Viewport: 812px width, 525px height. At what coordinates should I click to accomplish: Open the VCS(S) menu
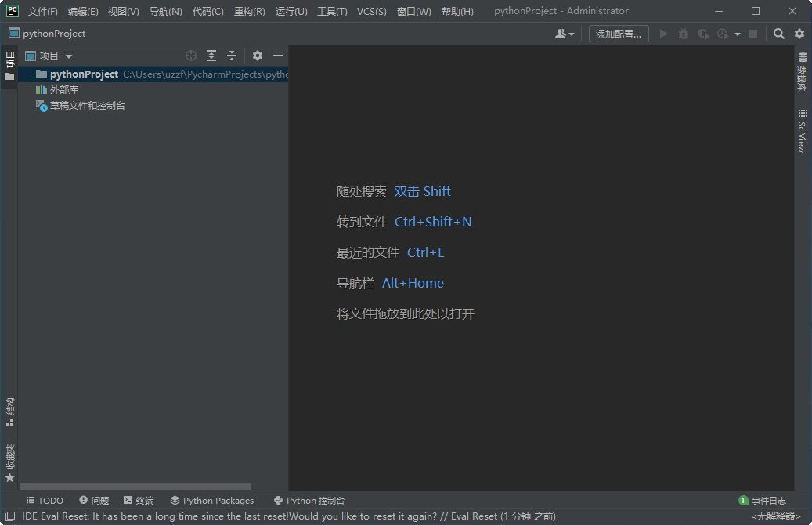[x=371, y=12]
